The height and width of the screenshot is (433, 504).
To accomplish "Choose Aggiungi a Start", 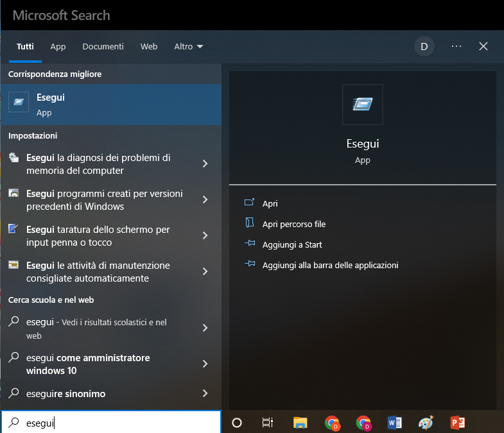I will [292, 245].
